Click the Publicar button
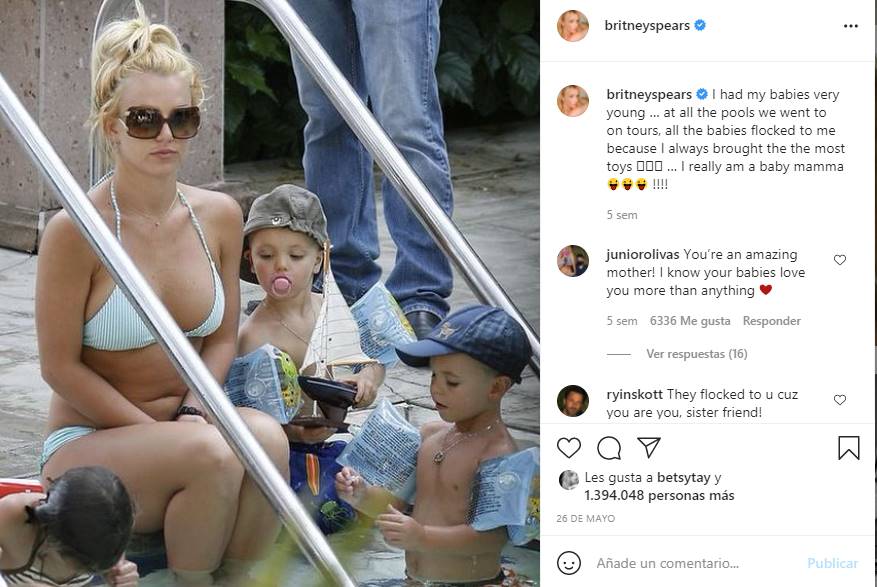This screenshot has width=877, height=587. click(832, 563)
